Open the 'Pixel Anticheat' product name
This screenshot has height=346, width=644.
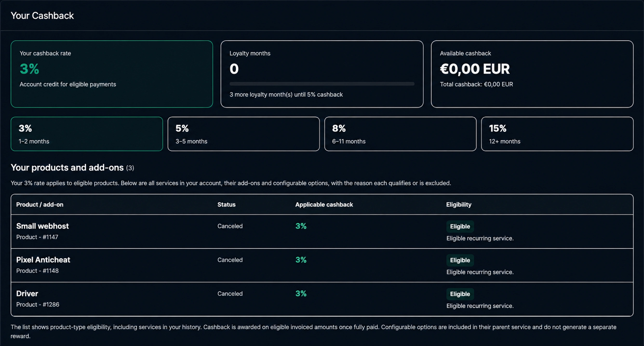click(43, 260)
